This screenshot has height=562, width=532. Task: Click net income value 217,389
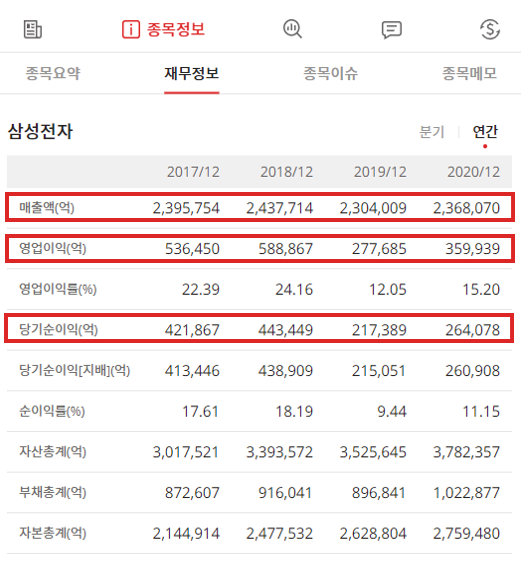click(x=379, y=330)
